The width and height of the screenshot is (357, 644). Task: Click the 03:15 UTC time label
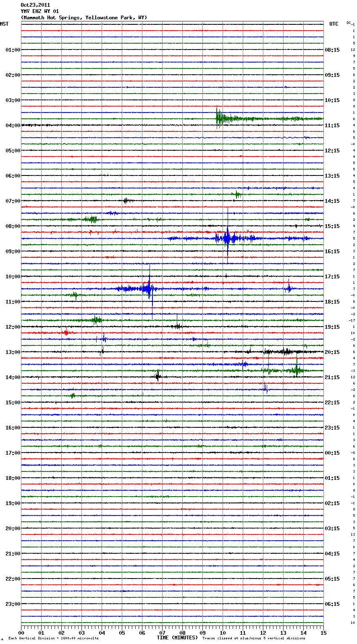[332, 528]
